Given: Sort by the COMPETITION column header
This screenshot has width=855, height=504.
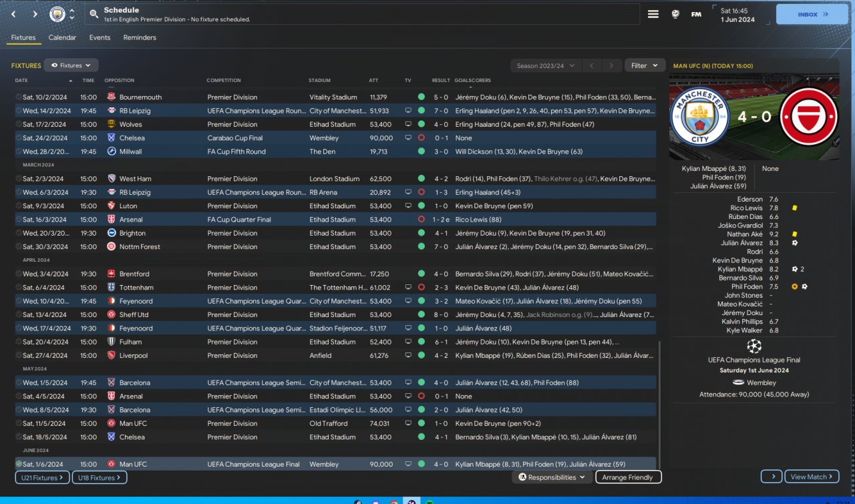Looking at the screenshot, I should (x=224, y=81).
